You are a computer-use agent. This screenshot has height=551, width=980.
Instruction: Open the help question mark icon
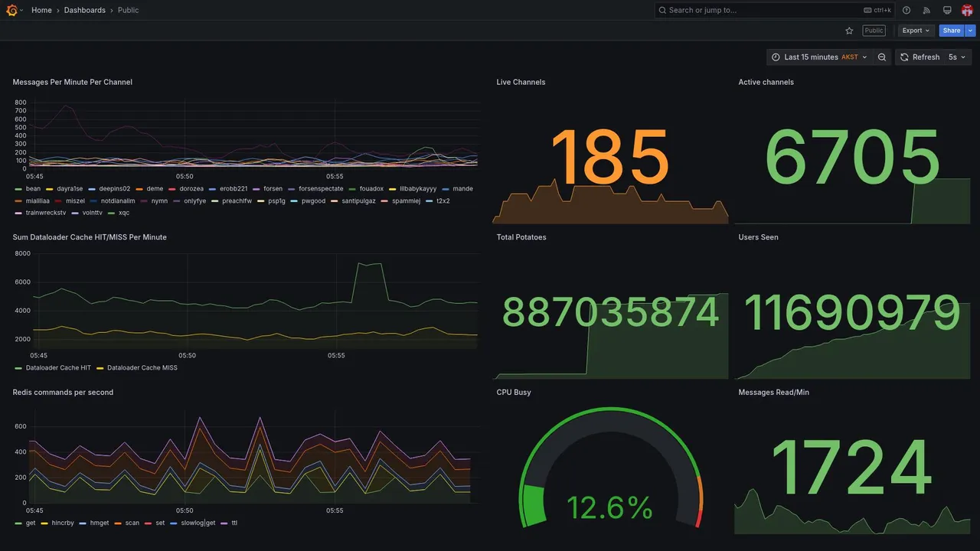906,10
